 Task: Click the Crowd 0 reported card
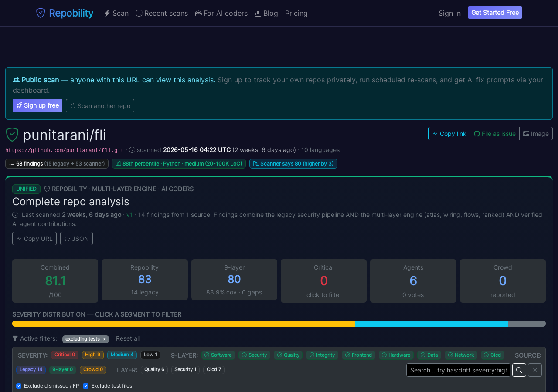coord(503,281)
